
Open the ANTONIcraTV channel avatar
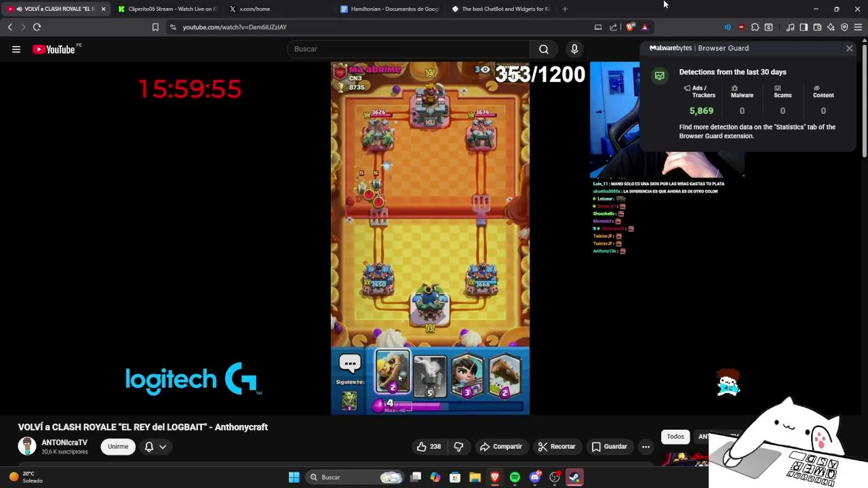click(x=27, y=446)
